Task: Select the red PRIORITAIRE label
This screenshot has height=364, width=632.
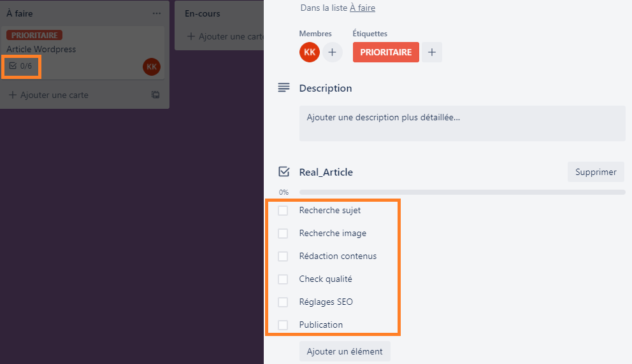Action: pyautogui.click(x=385, y=52)
